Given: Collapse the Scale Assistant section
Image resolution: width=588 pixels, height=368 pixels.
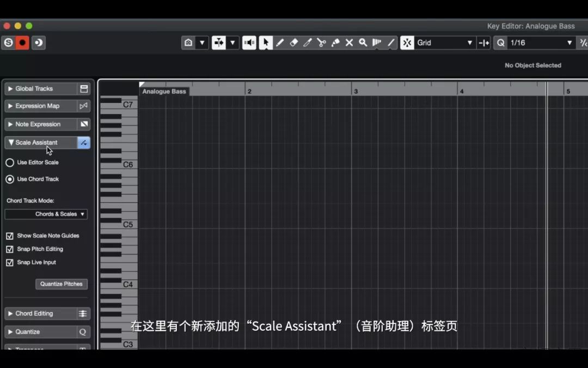Looking at the screenshot, I should pos(40,143).
